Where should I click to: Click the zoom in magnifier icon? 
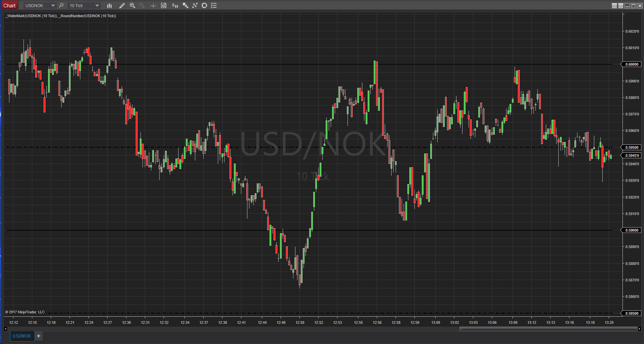132,5
